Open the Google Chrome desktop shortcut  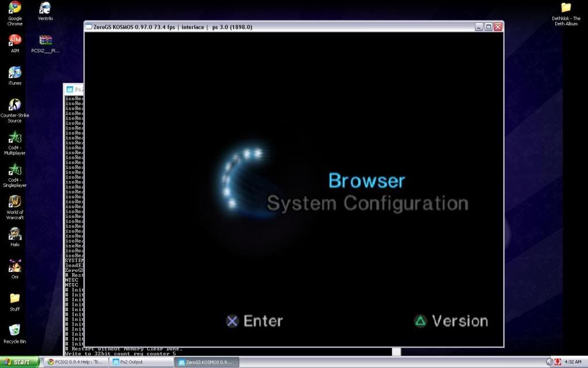point(15,13)
